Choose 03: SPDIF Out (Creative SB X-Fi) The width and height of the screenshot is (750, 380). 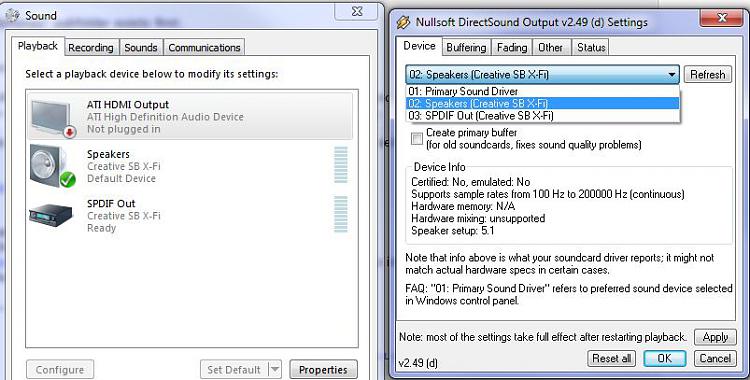[542, 116]
